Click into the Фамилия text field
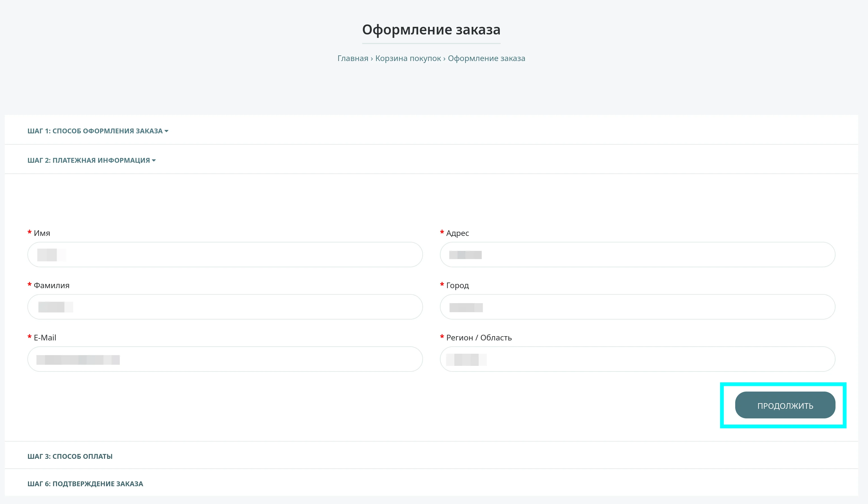The width and height of the screenshot is (868, 504). pyautogui.click(x=225, y=307)
